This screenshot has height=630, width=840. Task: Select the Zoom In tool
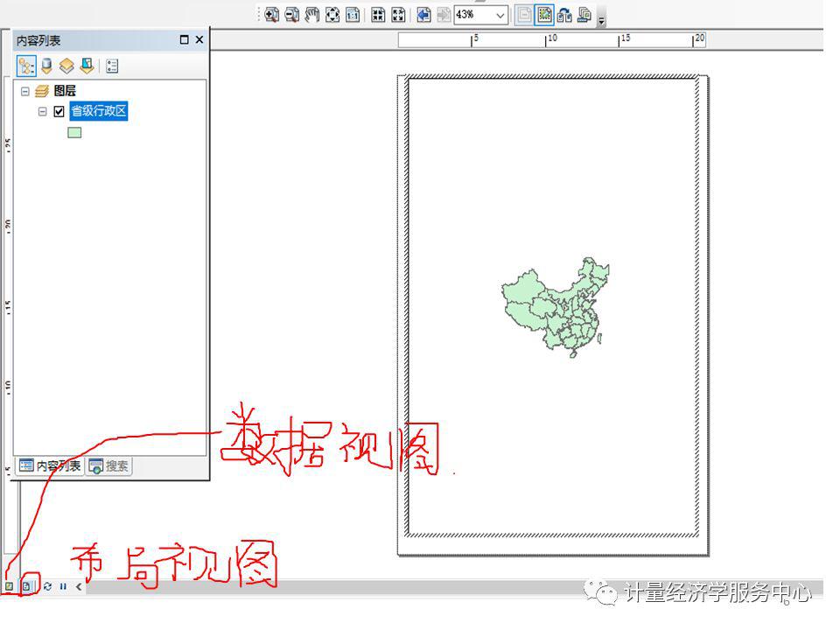pyautogui.click(x=273, y=15)
